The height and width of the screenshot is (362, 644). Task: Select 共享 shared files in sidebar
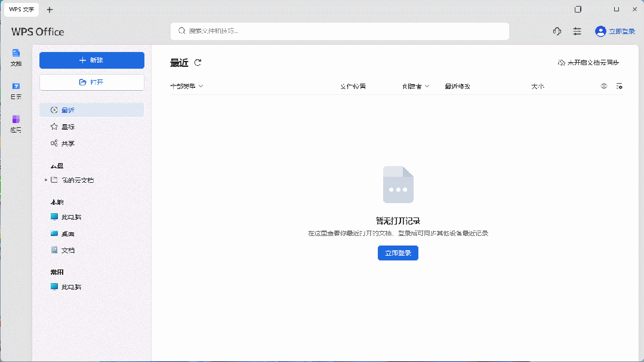[91, 143]
